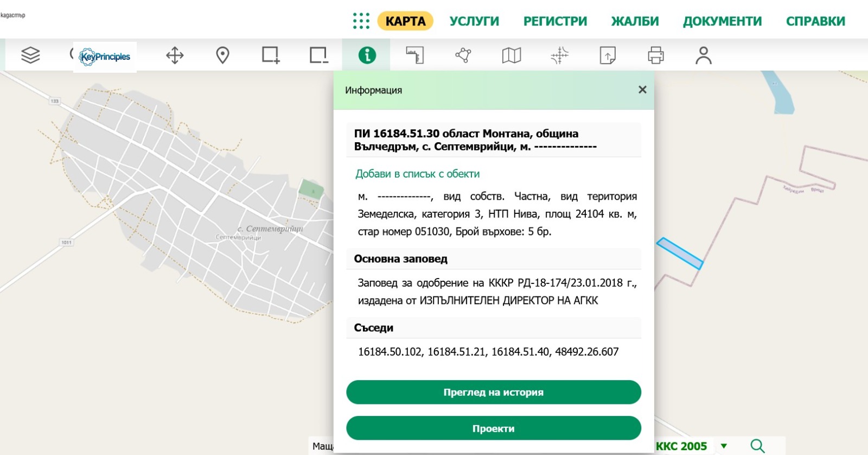Click neighbor number 16184.51.21
This screenshot has height=455, width=868.
point(456,352)
